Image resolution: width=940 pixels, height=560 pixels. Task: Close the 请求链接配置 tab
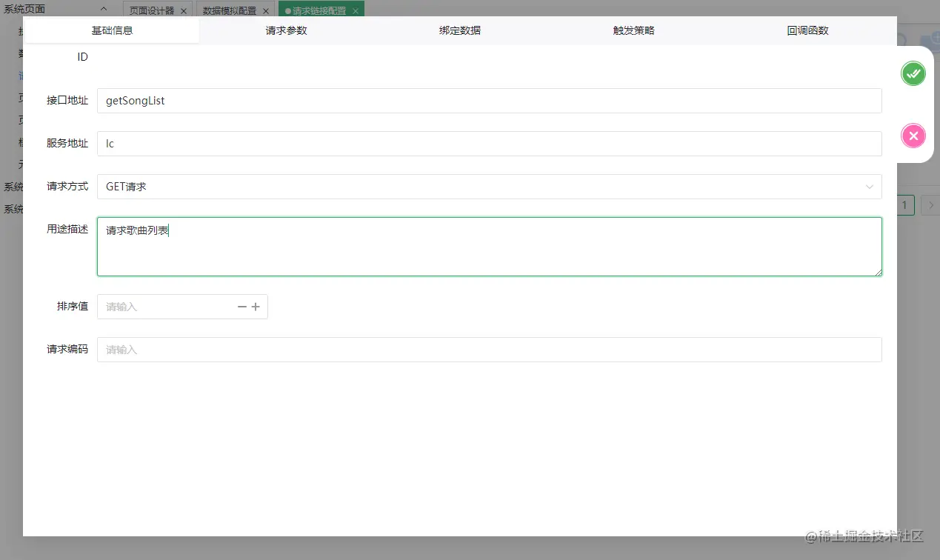point(356,11)
